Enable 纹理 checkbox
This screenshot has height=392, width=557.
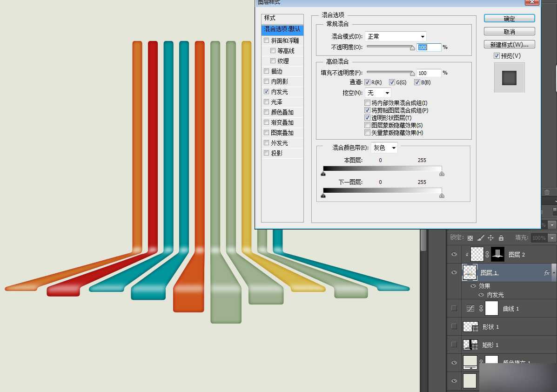273,61
